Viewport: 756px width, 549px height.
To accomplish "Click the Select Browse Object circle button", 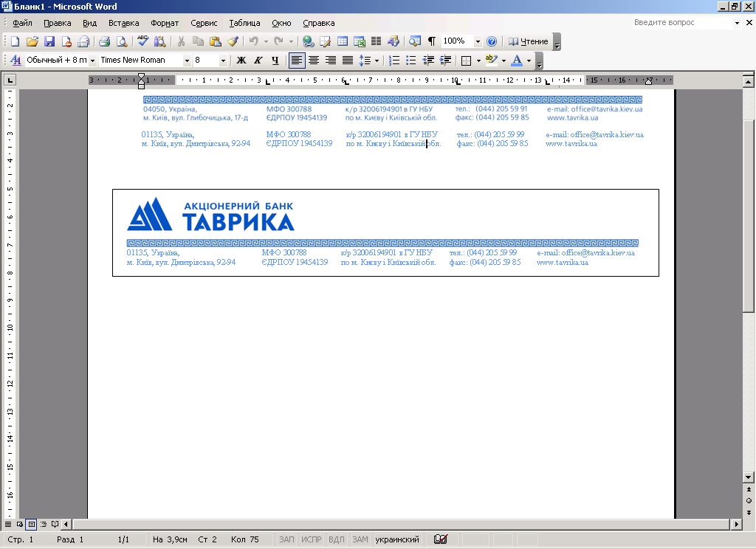I will [749, 501].
